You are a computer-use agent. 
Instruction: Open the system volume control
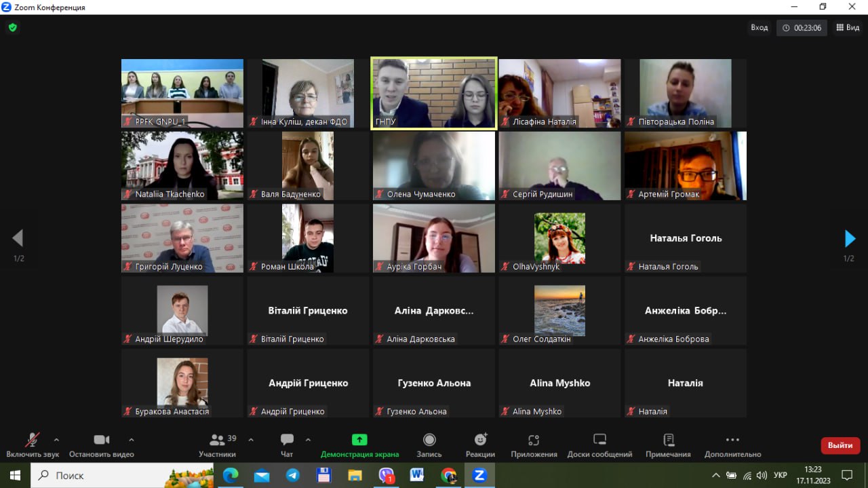(x=762, y=476)
